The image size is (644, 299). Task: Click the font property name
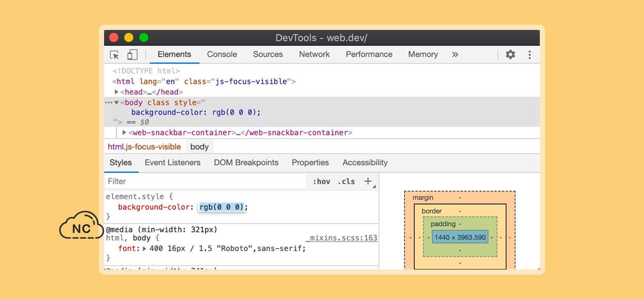[x=127, y=248]
